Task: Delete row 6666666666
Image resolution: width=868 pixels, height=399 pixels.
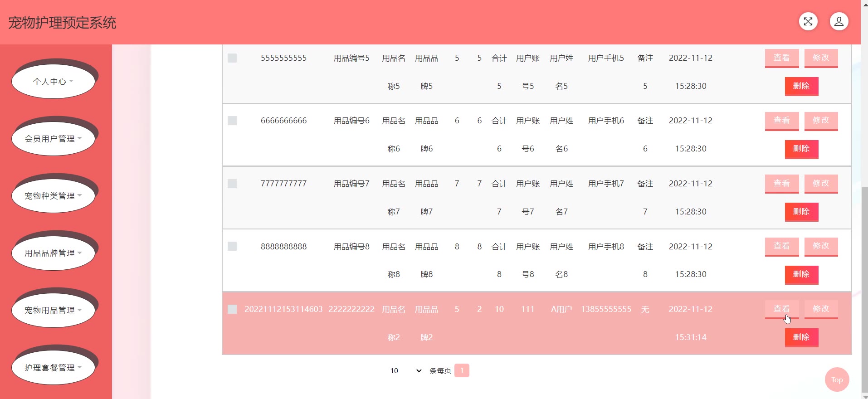Action: click(801, 149)
